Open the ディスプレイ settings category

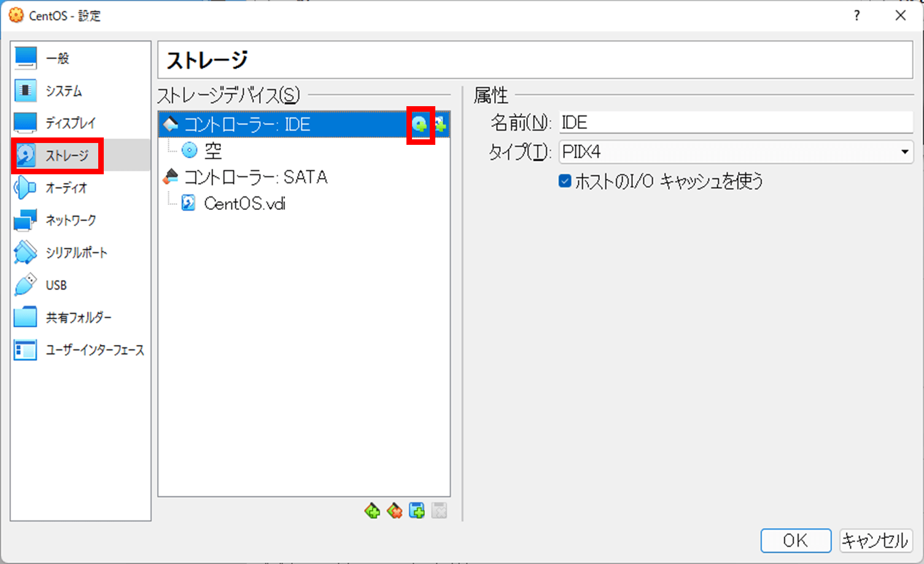(80, 123)
